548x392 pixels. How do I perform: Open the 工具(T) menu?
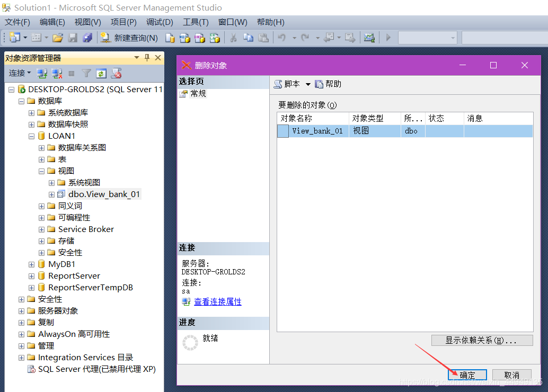coord(196,22)
